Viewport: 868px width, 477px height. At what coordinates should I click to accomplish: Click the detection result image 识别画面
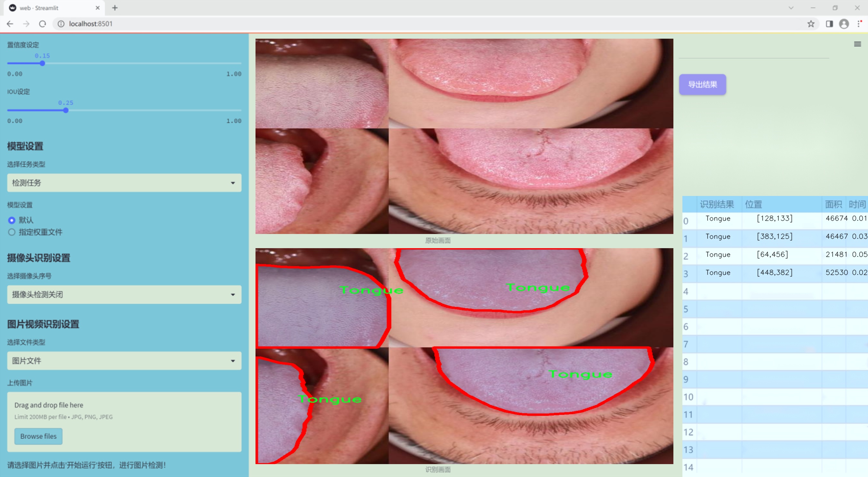(x=464, y=356)
